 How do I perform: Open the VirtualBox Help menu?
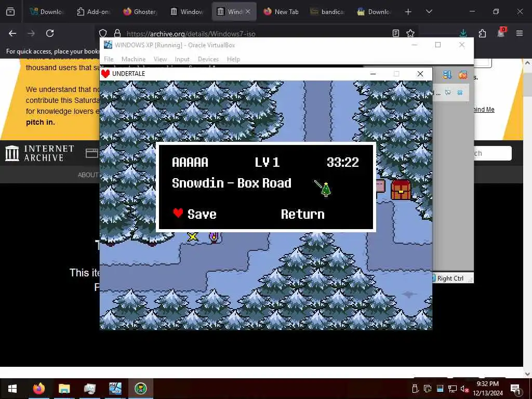coord(233,59)
